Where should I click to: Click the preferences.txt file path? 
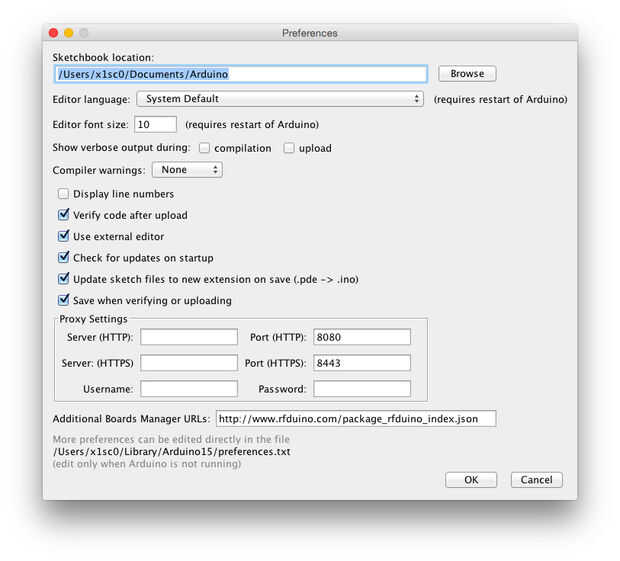pos(172,451)
